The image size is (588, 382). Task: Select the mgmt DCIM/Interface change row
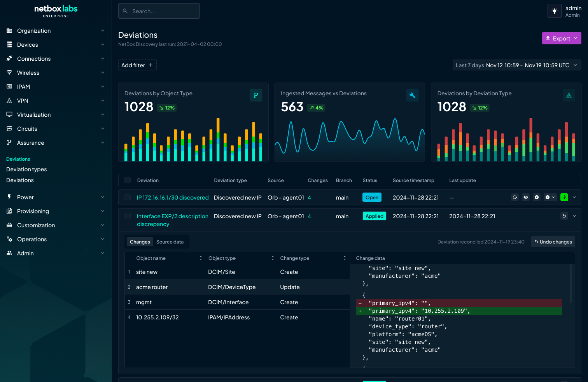pyautogui.click(x=237, y=302)
